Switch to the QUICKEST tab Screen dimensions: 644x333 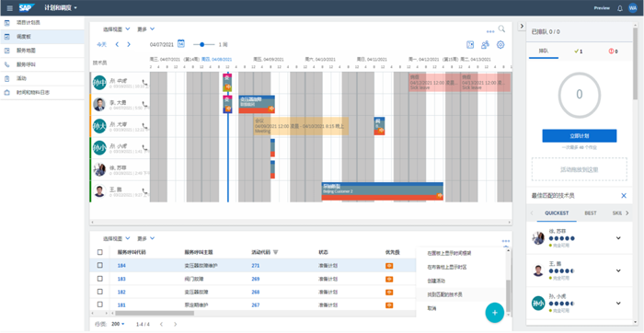[x=557, y=213]
